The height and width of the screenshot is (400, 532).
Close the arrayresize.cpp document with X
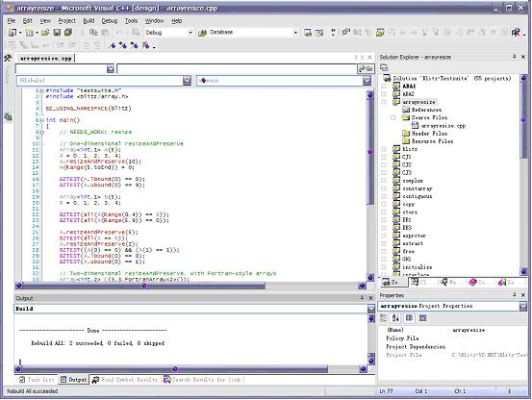369,58
